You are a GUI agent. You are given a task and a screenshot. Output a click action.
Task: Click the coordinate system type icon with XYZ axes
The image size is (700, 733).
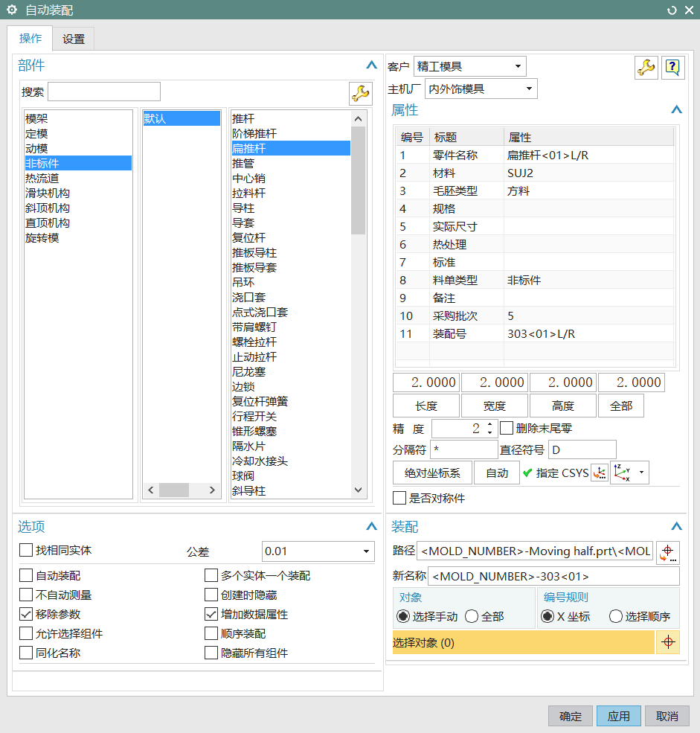point(623,473)
